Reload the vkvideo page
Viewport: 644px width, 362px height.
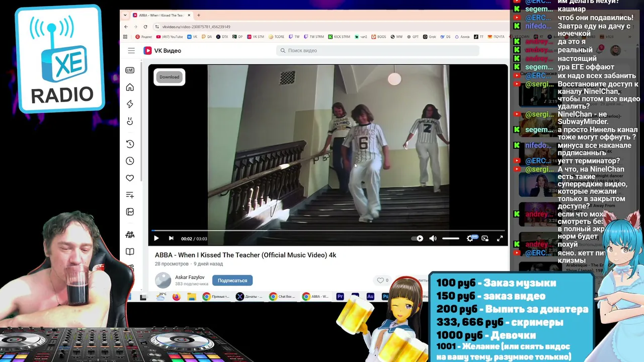(145, 27)
